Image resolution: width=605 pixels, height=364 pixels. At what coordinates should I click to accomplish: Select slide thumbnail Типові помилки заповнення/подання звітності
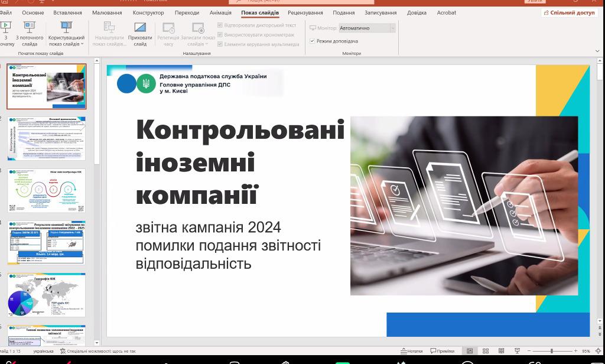click(x=46, y=336)
